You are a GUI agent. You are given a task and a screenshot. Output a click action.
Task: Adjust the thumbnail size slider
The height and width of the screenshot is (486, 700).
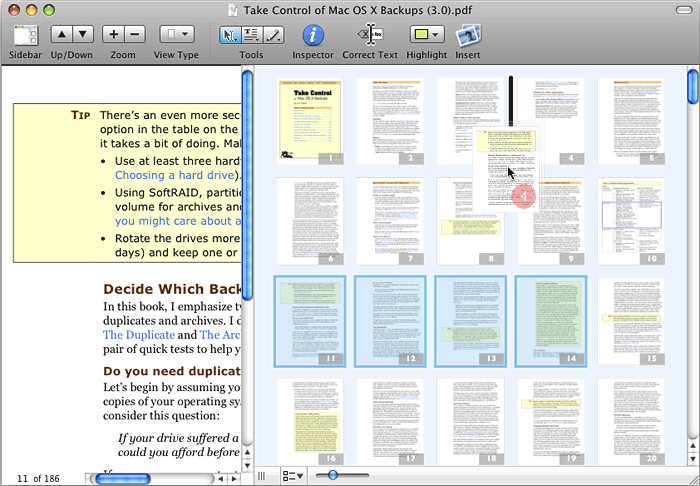pos(333,475)
